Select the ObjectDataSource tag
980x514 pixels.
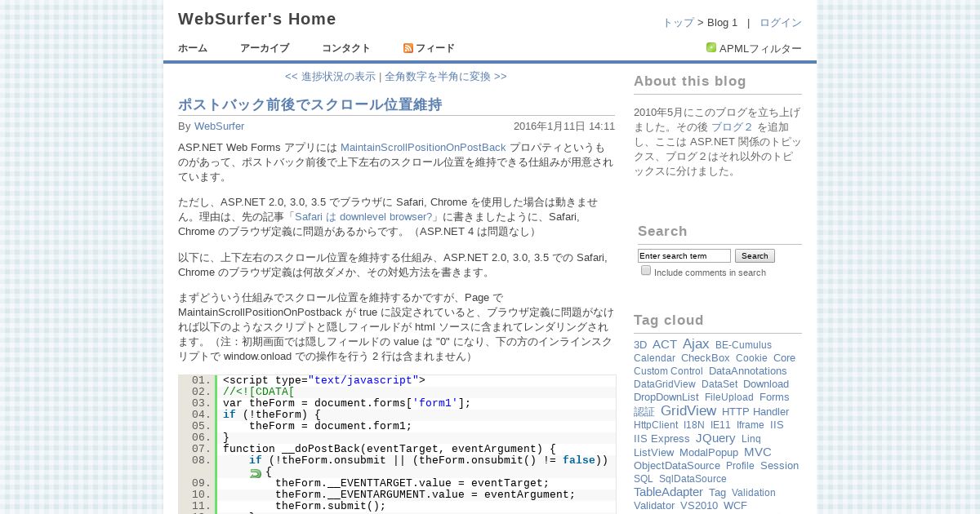click(x=677, y=466)
